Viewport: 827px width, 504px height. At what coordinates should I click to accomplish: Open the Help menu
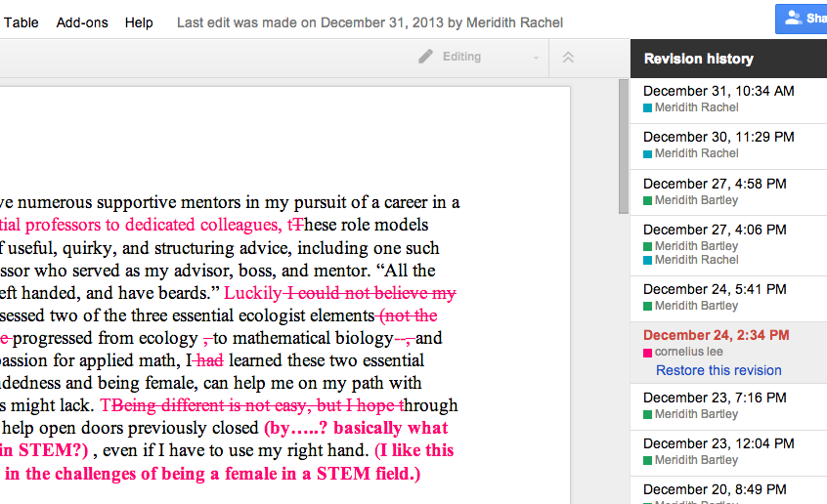pyautogui.click(x=139, y=21)
